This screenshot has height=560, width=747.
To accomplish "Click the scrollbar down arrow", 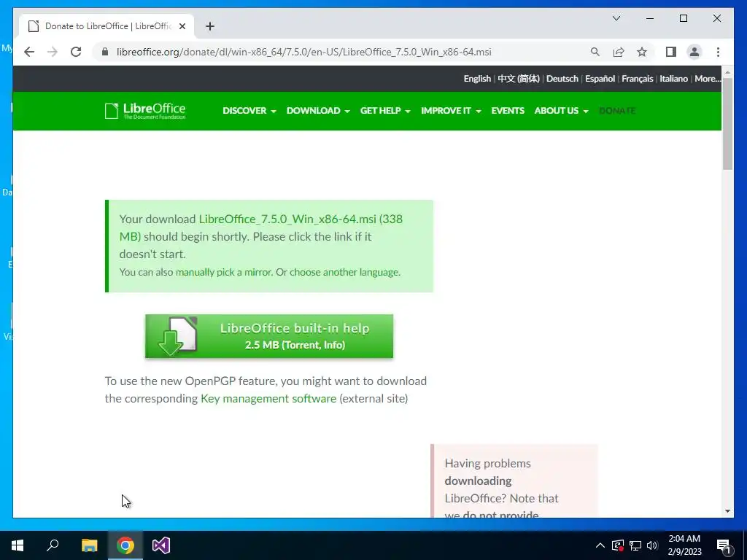I will pyautogui.click(x=727, y=511).
